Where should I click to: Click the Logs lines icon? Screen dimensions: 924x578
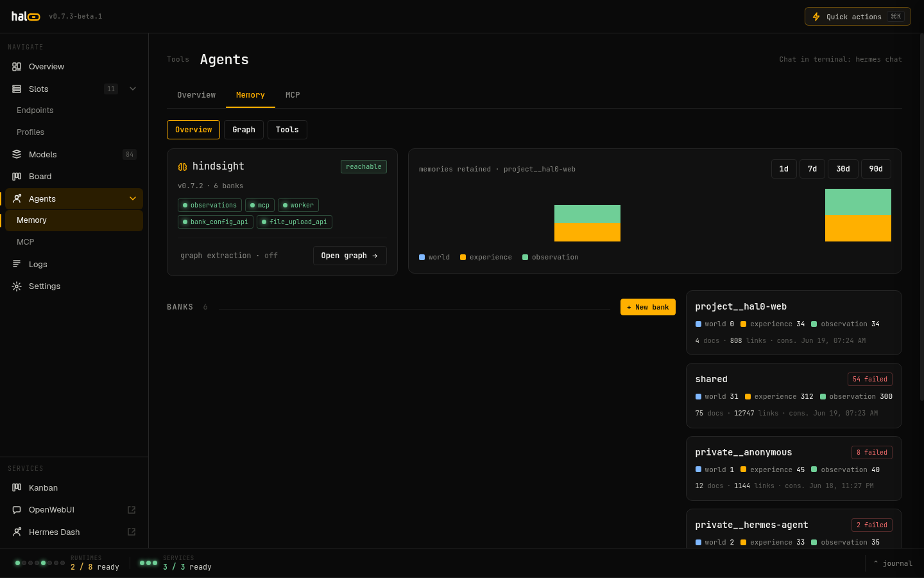[x=17, y=264]
